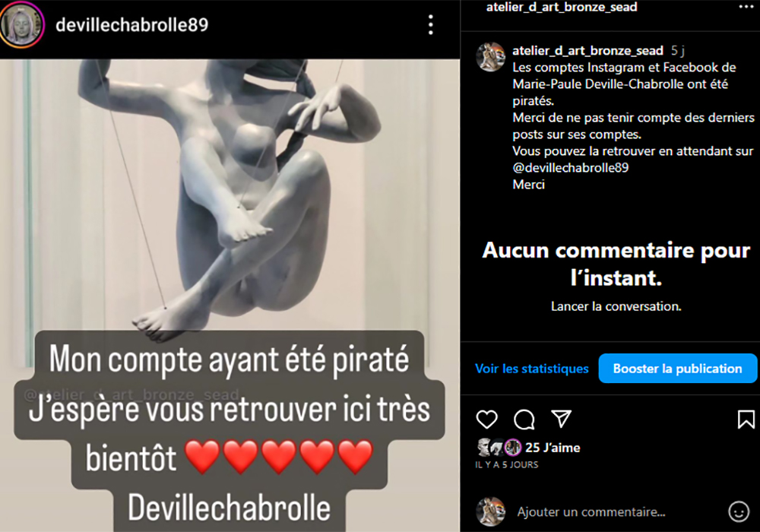Open the atelier_d_art_bronze_sead username in the top header
The height and width of the screenshot is (532, 760).
click(x=562, y=7)
